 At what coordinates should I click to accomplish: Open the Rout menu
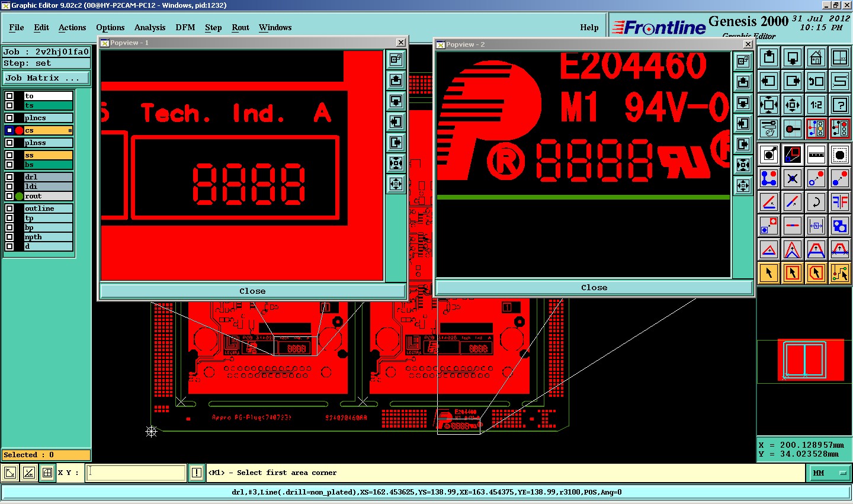point(240,27)
